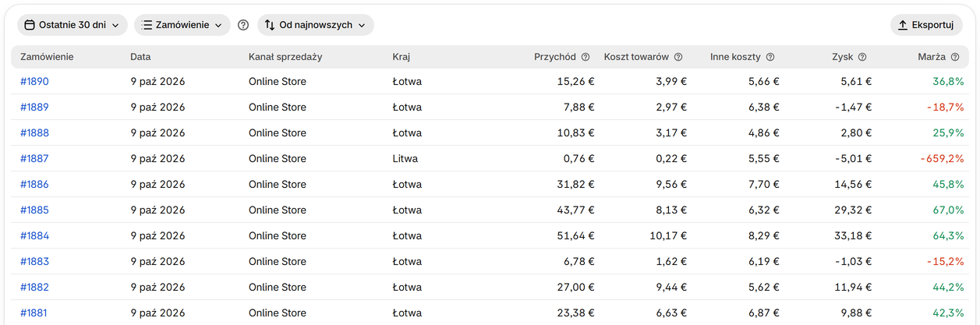Expand the Zamówienie grouping dropdown

point(182,25)
